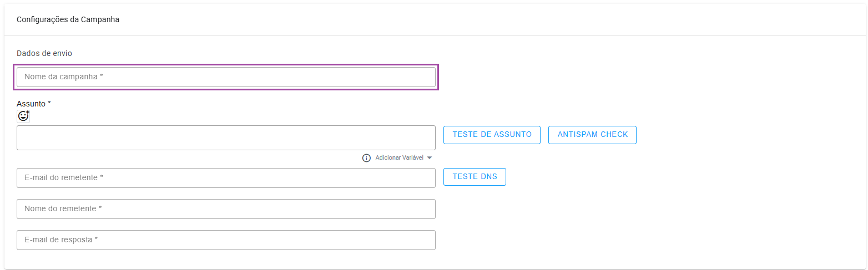The height and width of the screenshot is (270, 868).
Task: Click the TESTE DNS button
Action: [x=475, y=177]
